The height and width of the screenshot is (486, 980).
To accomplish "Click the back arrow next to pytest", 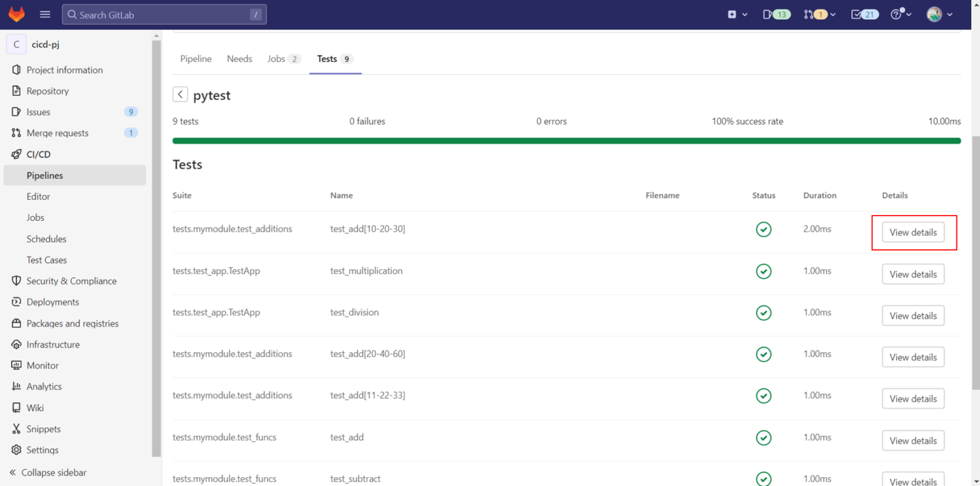I will click(180, 94).
